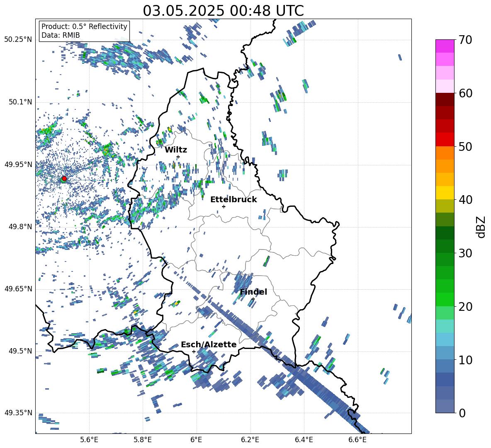Click the dBZ colorbar axis label
491x448 pixels.
[x=481, y=227]
